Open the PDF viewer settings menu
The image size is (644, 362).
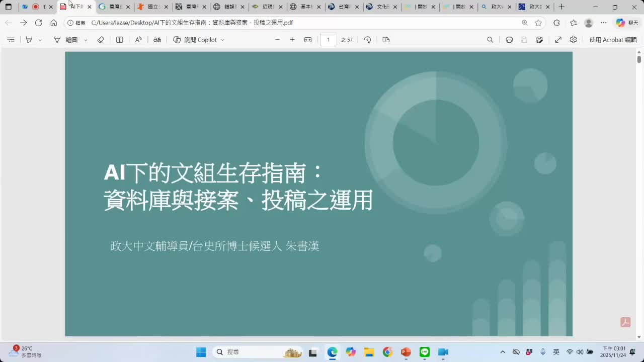(573, 39)
